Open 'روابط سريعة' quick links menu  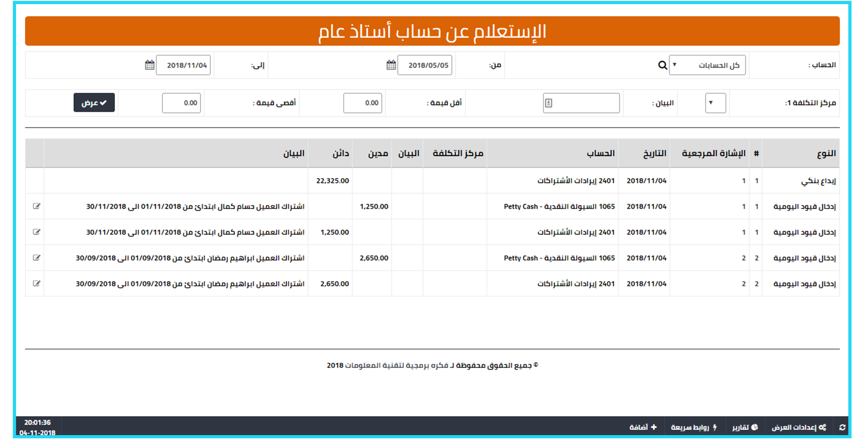point(694,427)
